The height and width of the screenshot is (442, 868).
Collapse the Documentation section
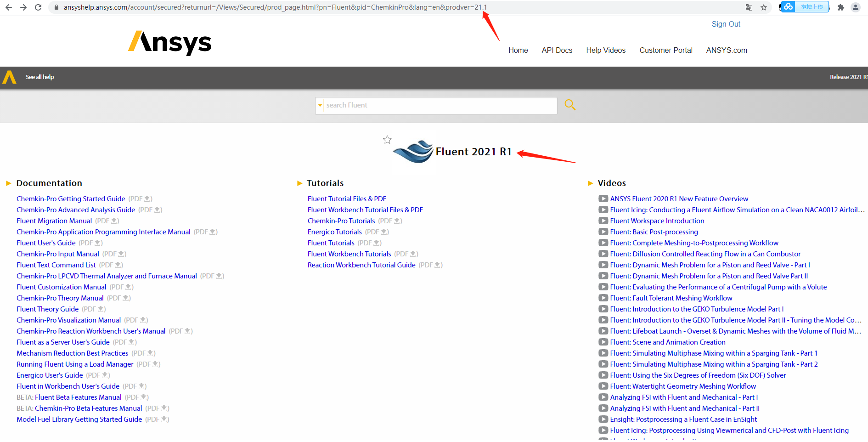click(x=8, y=183)
